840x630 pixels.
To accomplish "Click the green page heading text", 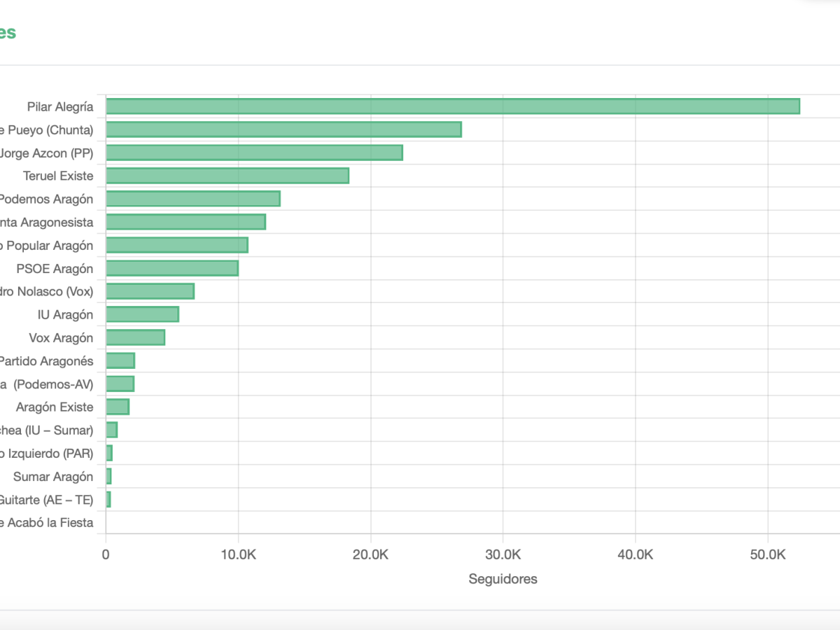I will (9, 31).
